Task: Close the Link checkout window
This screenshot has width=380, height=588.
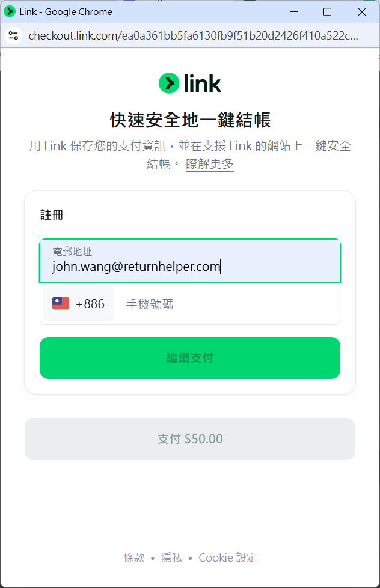Action: click(362, 11)
